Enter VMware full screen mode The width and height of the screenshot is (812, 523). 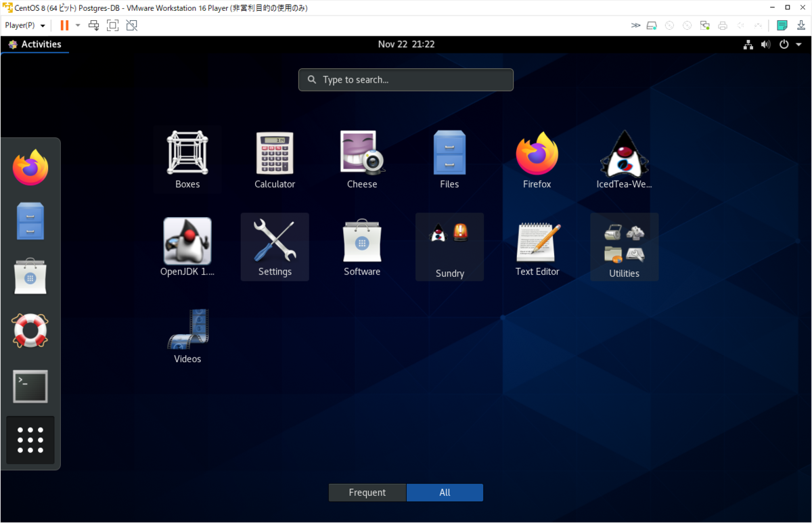(113, 25)
